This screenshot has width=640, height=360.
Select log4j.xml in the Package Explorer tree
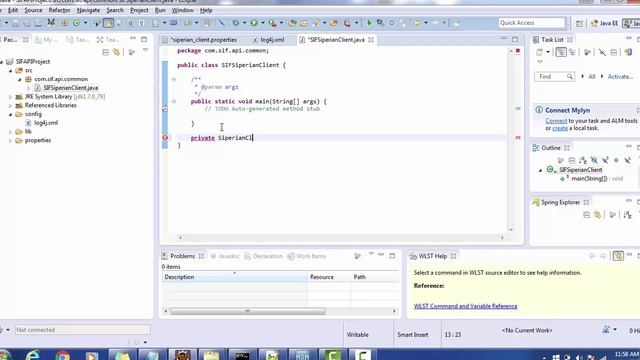point(45,123)
